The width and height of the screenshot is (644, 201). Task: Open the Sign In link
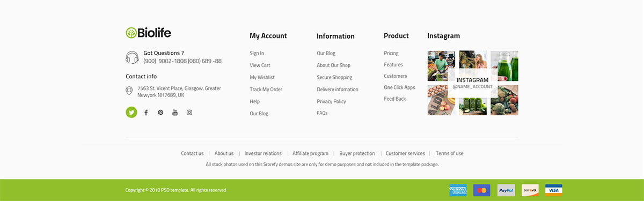pyautogui.click(x=257, y=53)
